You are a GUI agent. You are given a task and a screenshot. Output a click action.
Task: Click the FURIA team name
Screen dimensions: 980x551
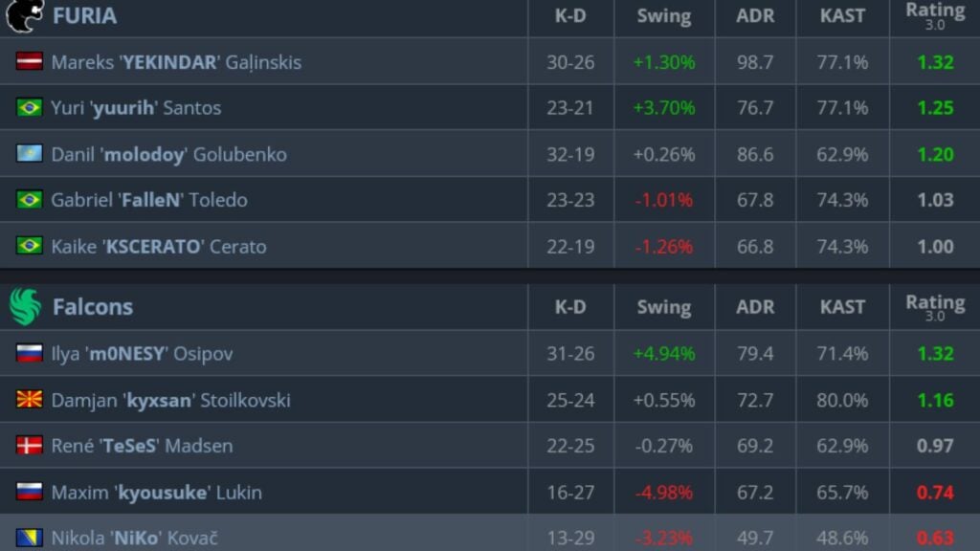(84, 16)
